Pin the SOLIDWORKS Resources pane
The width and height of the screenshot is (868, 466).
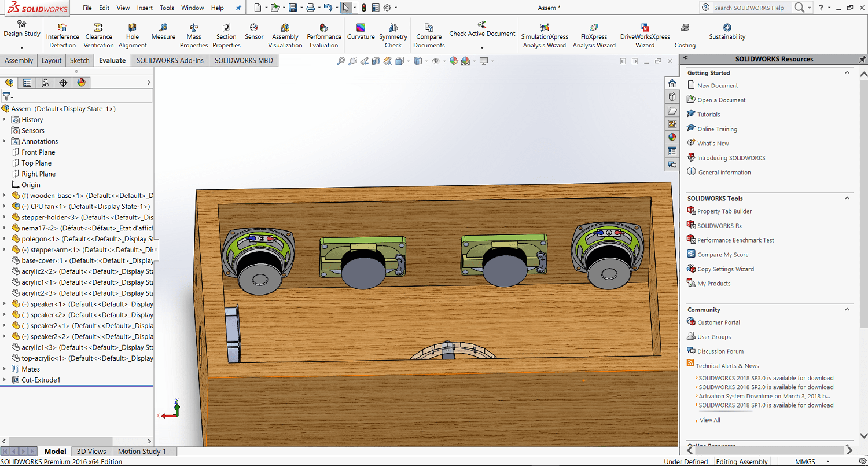tap(862, 59)
